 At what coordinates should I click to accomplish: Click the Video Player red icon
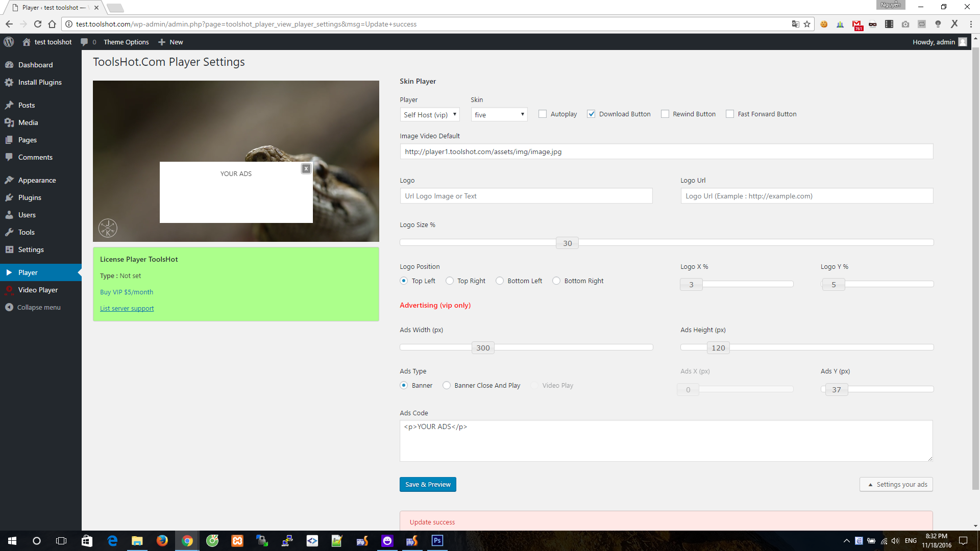(9, 290)
